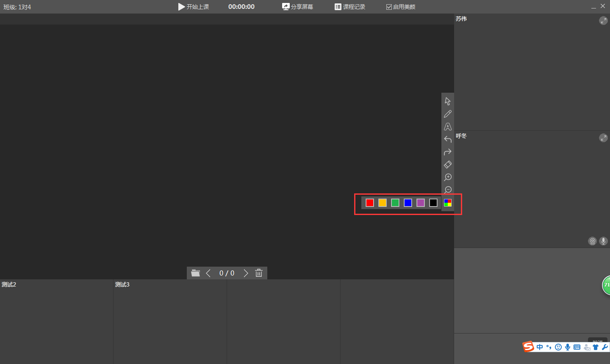Collapse the multicolor palette picker
The height and width of the screenshot is (364, 610).
(448, 203)
